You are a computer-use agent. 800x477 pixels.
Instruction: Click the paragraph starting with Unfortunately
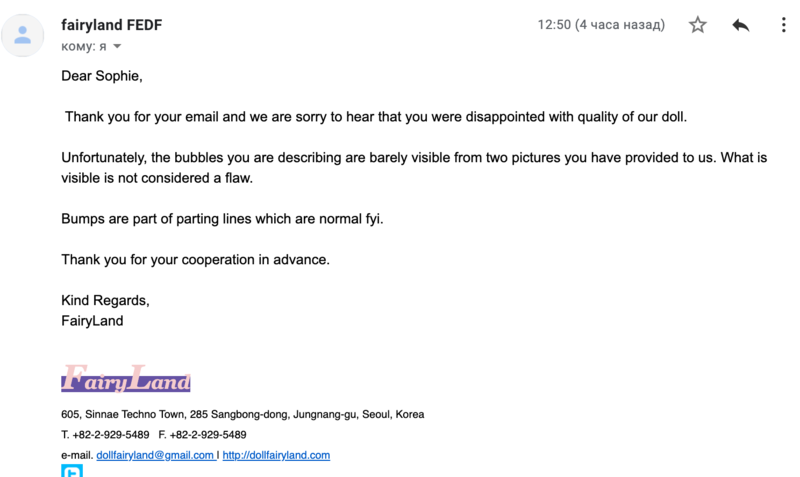(x=414, y=167)
